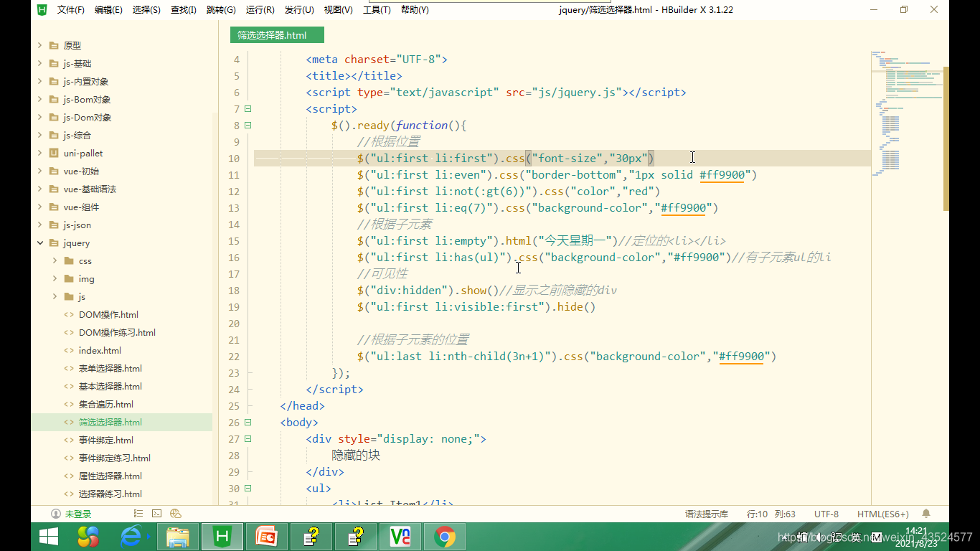This screenshot has width=980, height=551.
Task: Expand the js-Bom对象 folder
Action: [x=40, y=99]
